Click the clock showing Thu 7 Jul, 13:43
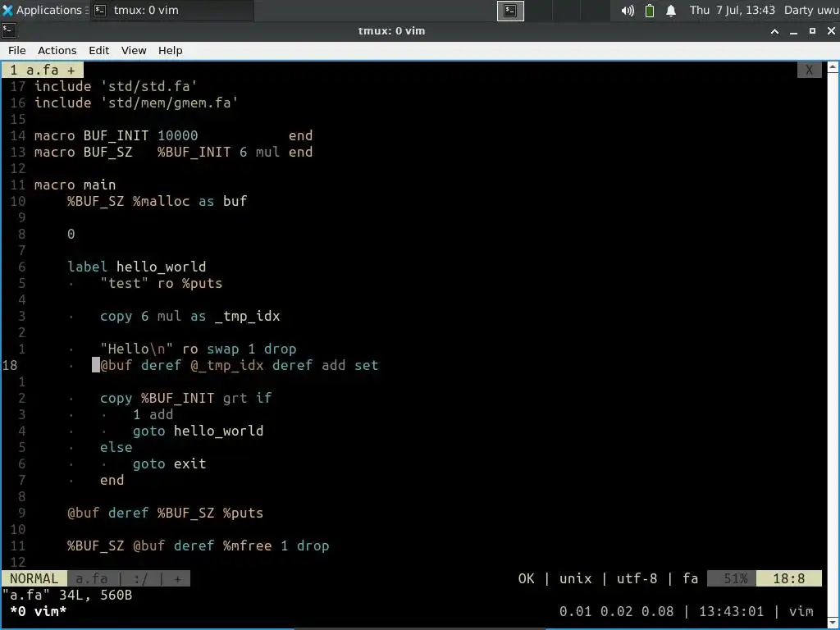 click(732, 10)
